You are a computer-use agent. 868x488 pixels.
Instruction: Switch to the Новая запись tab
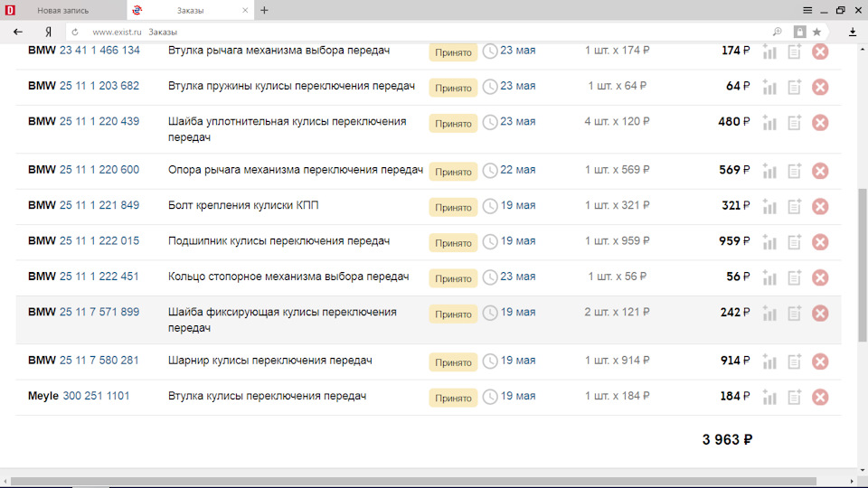pyautogui.click(x=63, y=10)
